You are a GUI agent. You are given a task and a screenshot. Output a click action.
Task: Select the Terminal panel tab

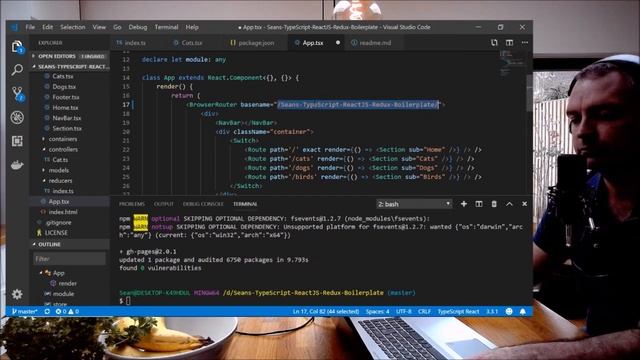(x=245, y=204)
